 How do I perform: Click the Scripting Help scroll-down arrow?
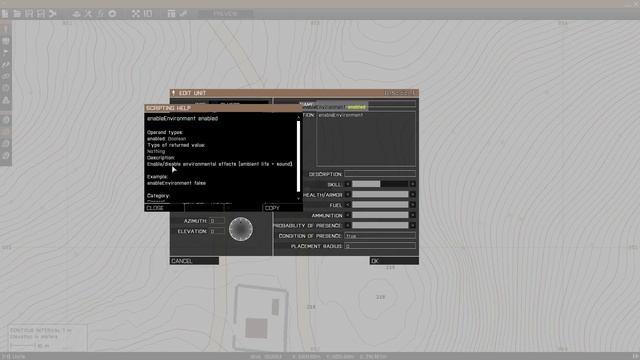click(x=299, y=198)
